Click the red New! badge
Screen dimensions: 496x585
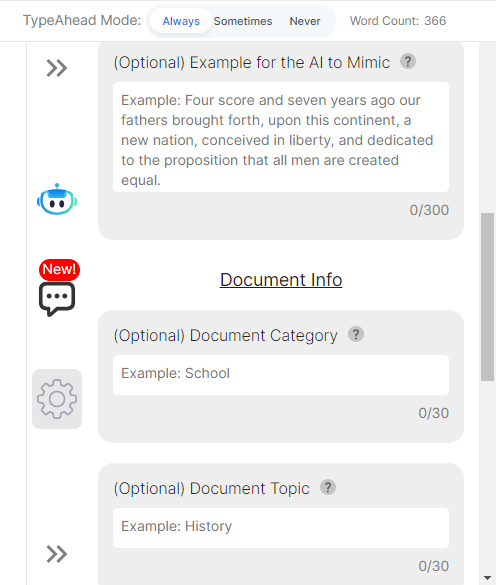(59, 269)
